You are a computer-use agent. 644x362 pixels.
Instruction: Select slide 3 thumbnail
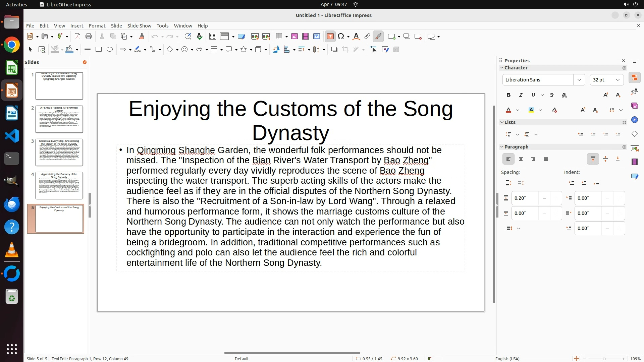59,153
